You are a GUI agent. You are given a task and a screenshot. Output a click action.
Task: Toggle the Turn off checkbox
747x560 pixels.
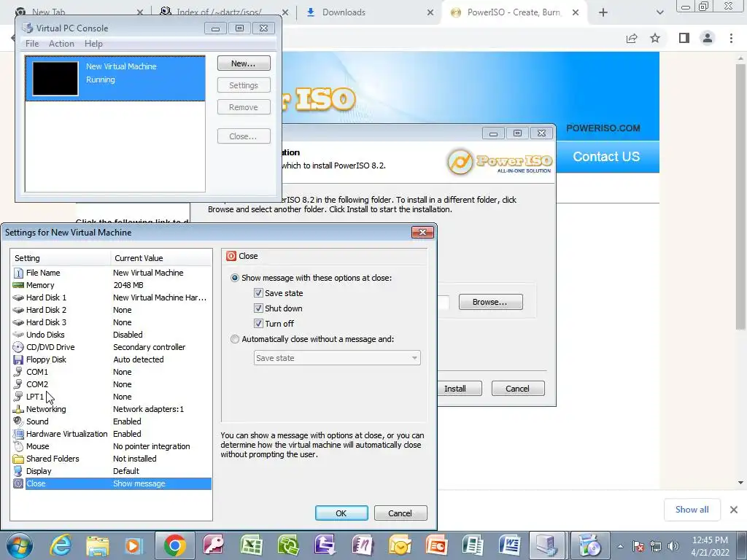pos(258,323)
